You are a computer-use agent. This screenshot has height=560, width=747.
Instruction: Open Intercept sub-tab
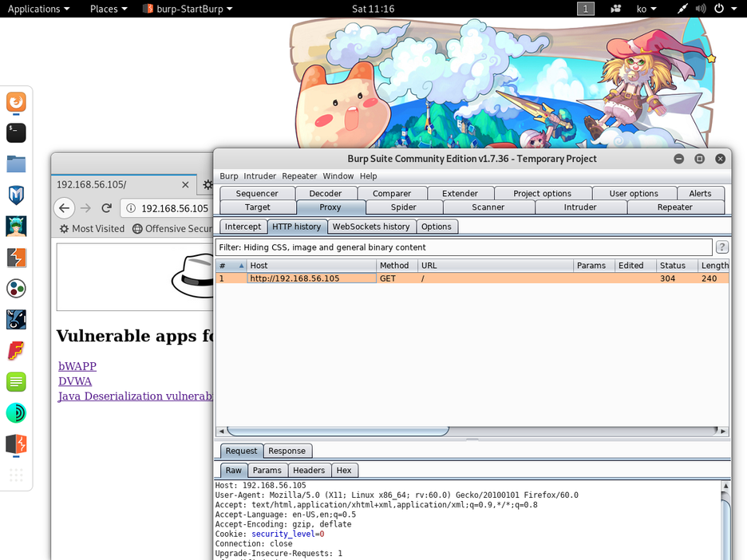(243, 227)
